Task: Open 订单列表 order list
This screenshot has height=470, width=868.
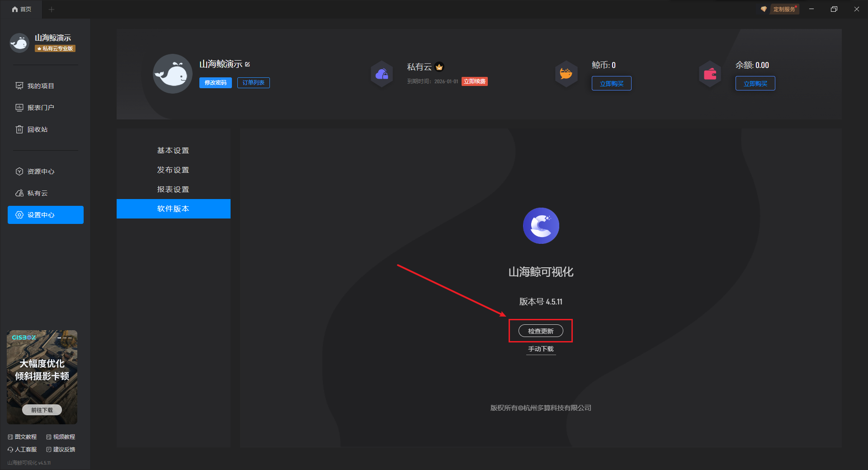Action: [x=254, y=83]
